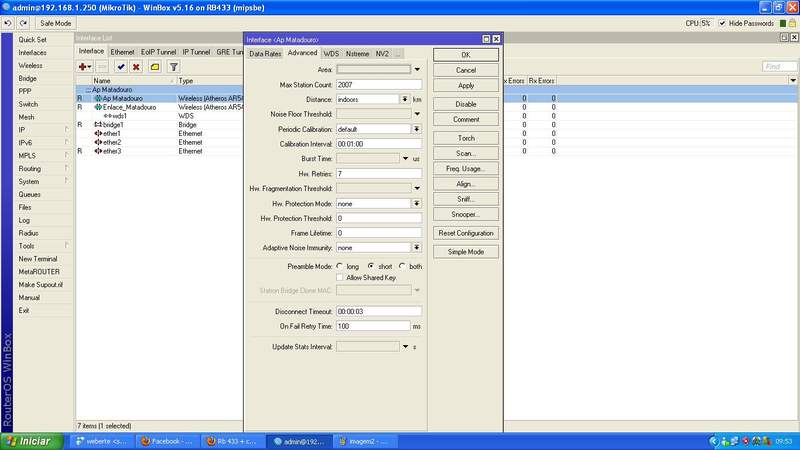Viewport: 800px width, 450px height.
Task: Click the Reset Configuration button
Action: (466, 233)
